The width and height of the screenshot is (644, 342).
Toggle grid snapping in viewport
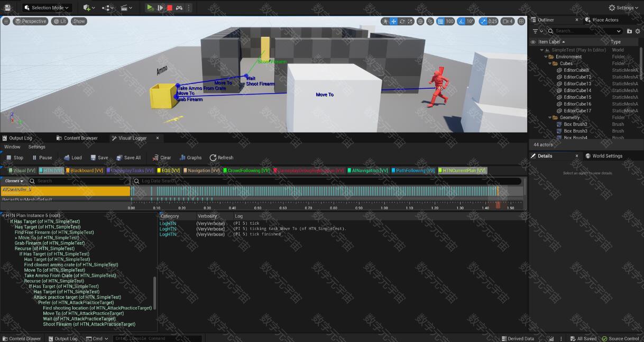[x=440, y=21]
